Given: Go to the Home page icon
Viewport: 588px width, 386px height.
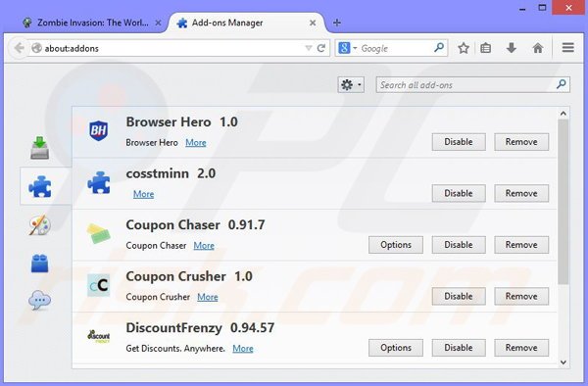Looking at the screenshot, I should click(538, 48).
